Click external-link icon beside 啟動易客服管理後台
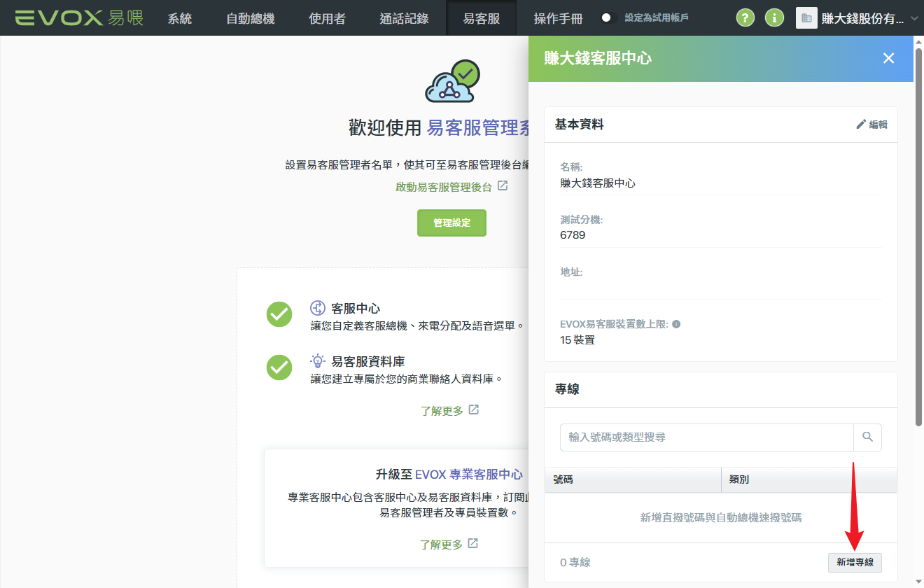The height and width of the screenshot is (588, 924). tap(502, 186)
